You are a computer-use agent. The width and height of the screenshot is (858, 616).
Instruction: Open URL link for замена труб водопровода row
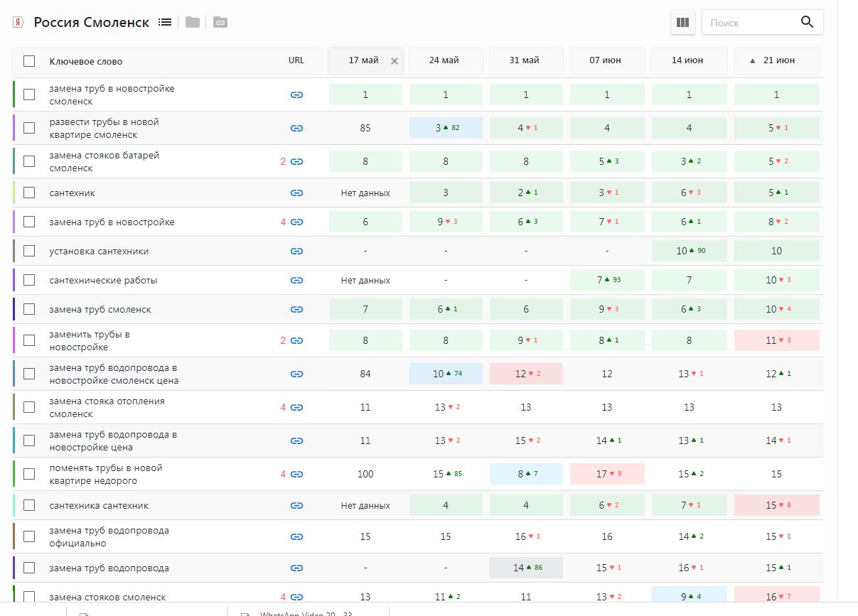click(x=297, y=568)
